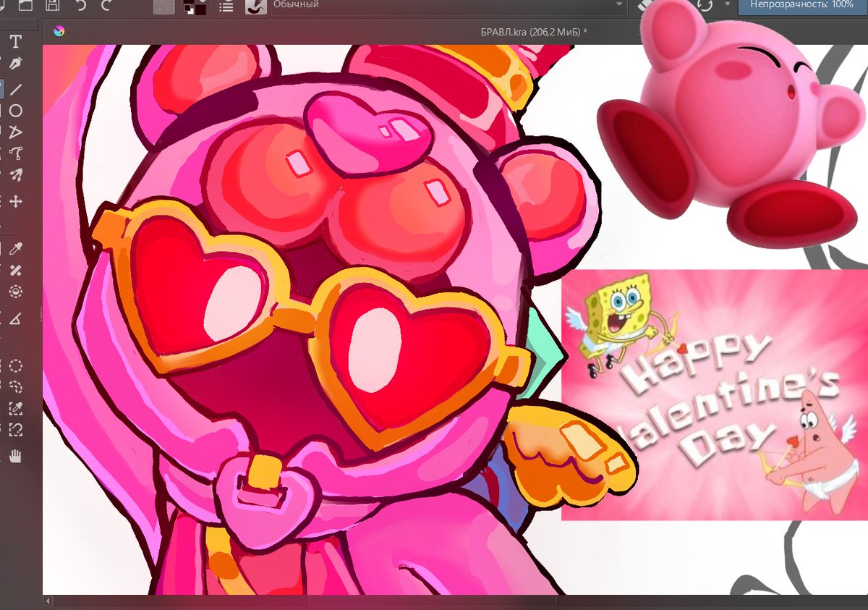Select the Color sampler eyedropper tool

15,249
